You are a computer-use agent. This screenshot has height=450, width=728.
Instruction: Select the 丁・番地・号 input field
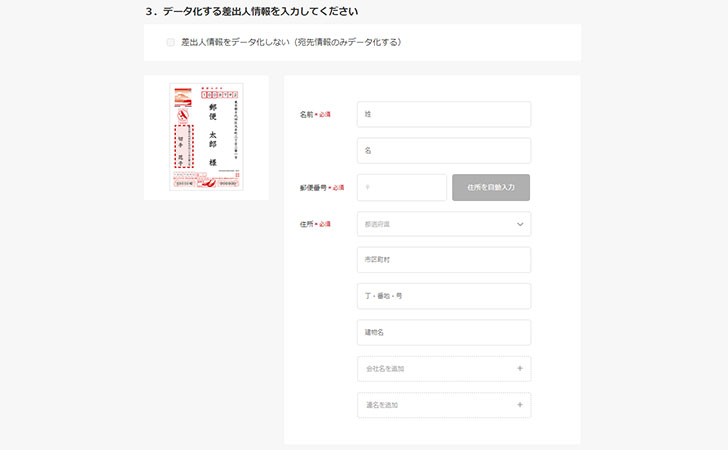(x=444, y=296)
